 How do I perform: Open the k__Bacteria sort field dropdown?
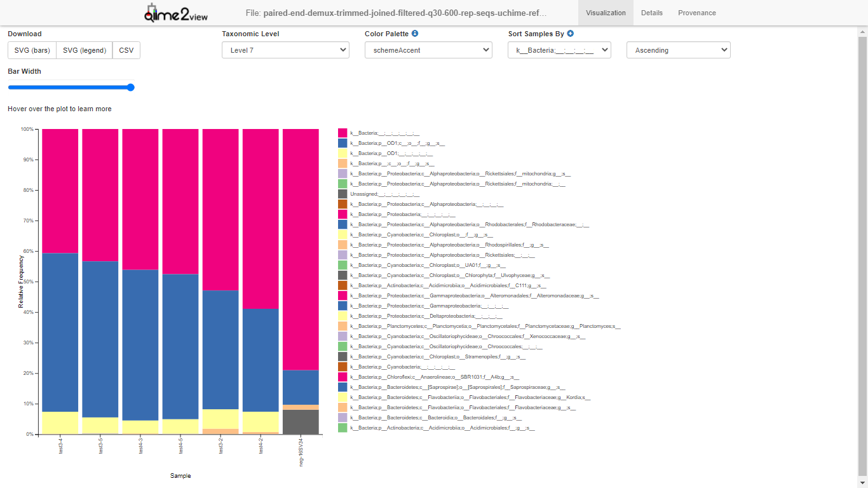click(559, 50)
